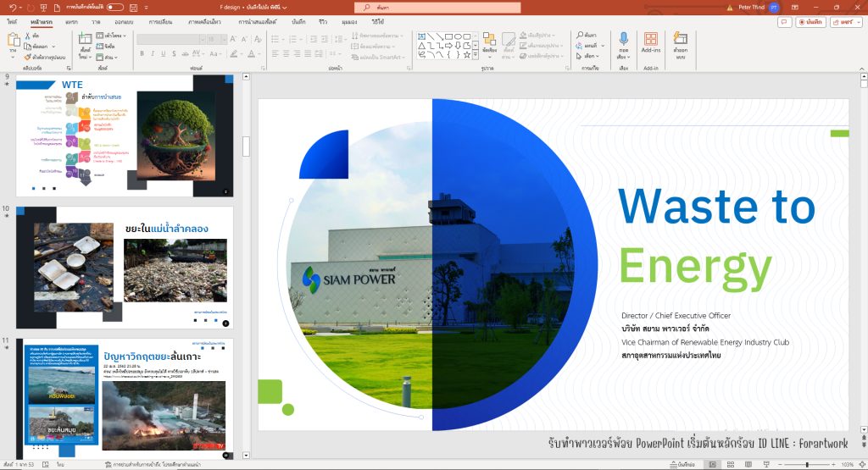Open the font size dropdown
The height and width of the screenshot is (470, 868).
(224, 39)
